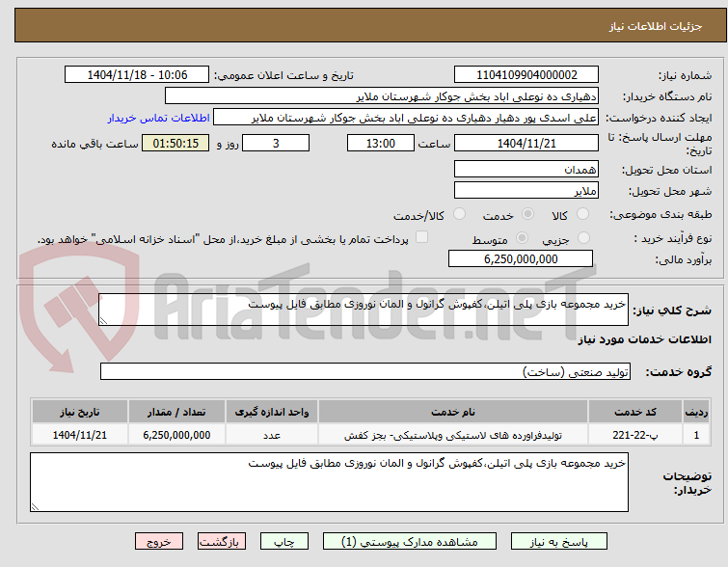Screen dimensions: 728x567
Task: Click the resize handle of شرح کلی نیاز textarea
Action: coord(103,320)
